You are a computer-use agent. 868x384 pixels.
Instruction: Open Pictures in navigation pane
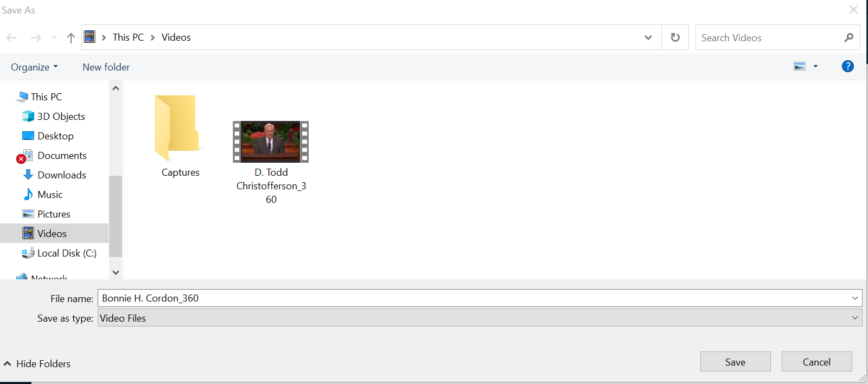coord(54,214)
